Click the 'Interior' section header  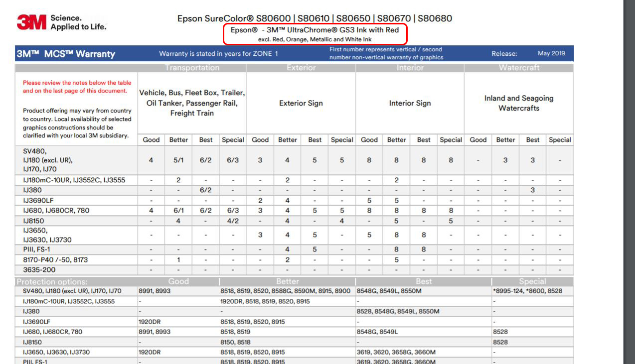(x=410, y=68)
